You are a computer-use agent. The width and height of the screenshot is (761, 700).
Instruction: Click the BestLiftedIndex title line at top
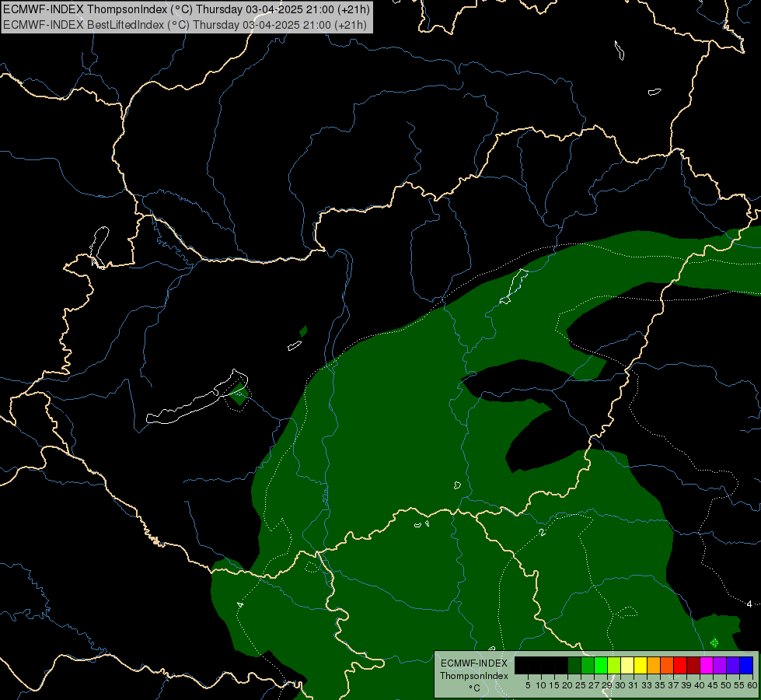coord(185,25)
